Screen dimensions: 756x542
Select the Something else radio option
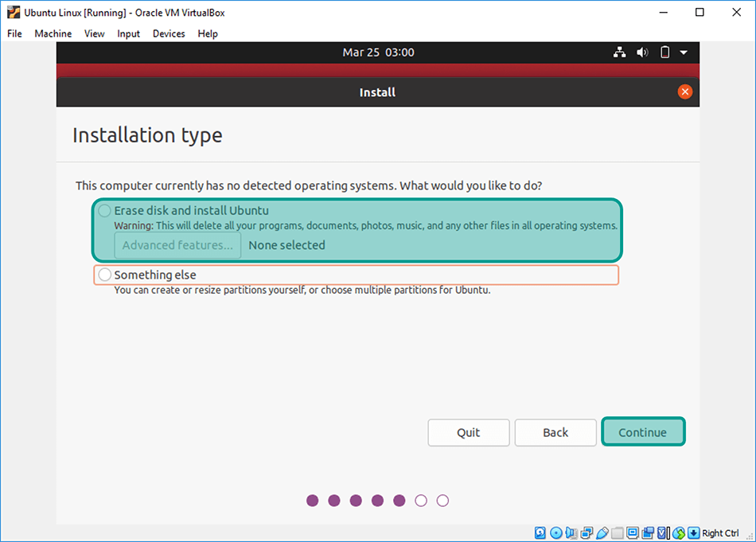click(x=104, y=275)
